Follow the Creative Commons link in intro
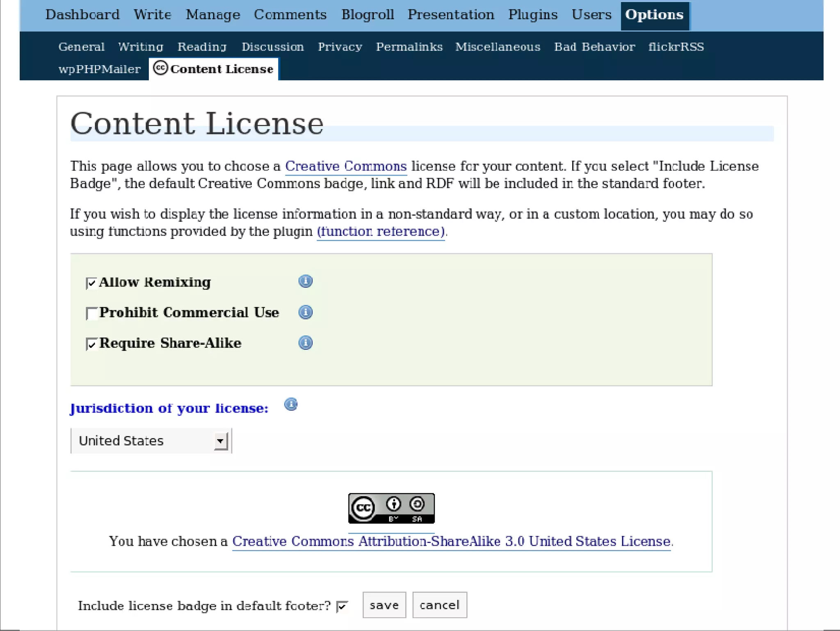This screenshot has width=840, height=631. click(345, 166)
